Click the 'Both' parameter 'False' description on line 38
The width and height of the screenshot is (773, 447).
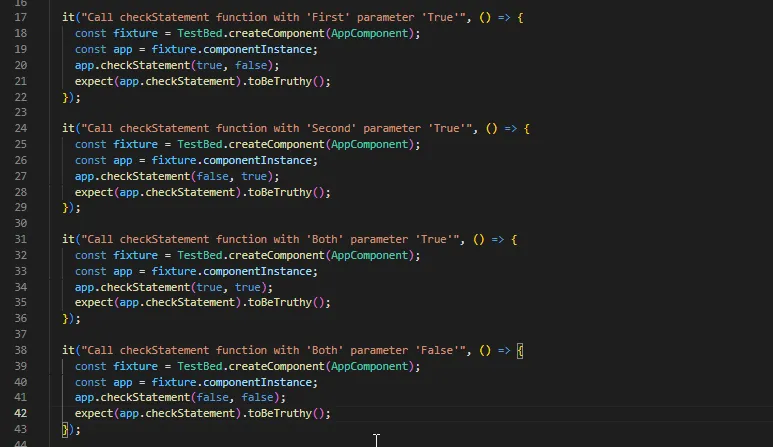pos(273,350)
